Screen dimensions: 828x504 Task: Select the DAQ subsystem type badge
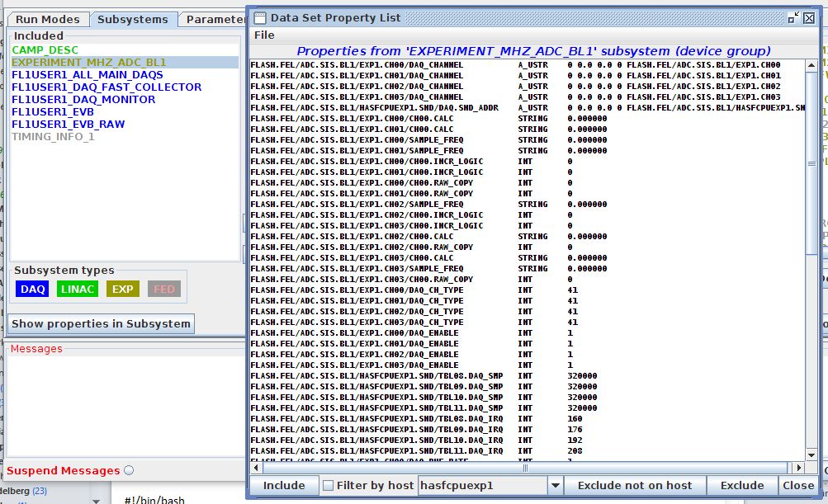click(x=32, y=289)
